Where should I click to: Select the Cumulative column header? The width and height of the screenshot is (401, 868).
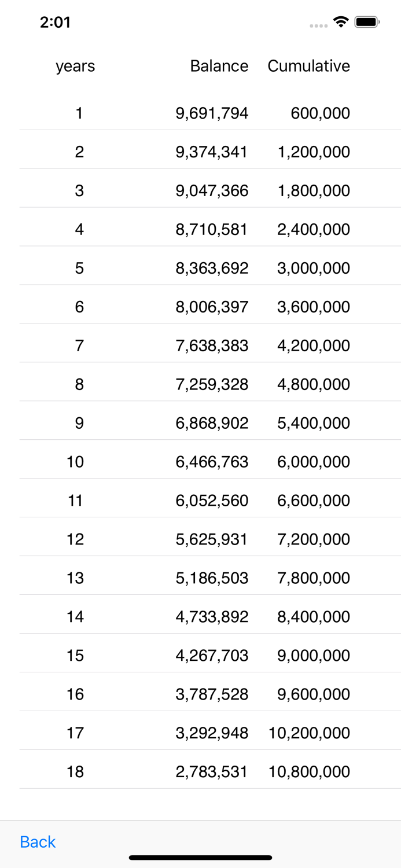tap(309, 66)
